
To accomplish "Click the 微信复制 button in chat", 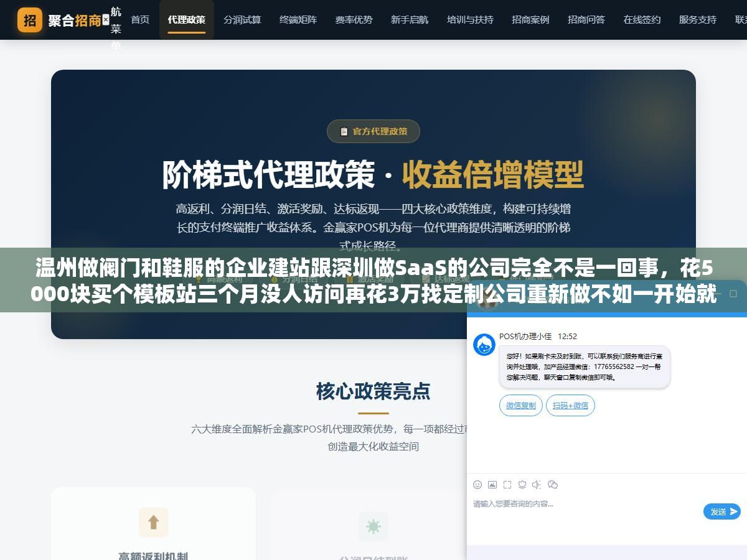I will pyautogui.click(x=520, y=406).
